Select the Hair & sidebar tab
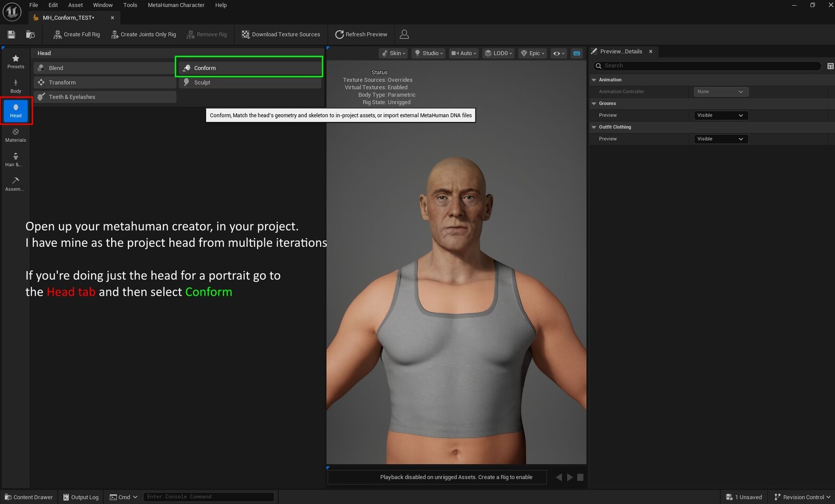835x504 pixels. click(16, 160)
